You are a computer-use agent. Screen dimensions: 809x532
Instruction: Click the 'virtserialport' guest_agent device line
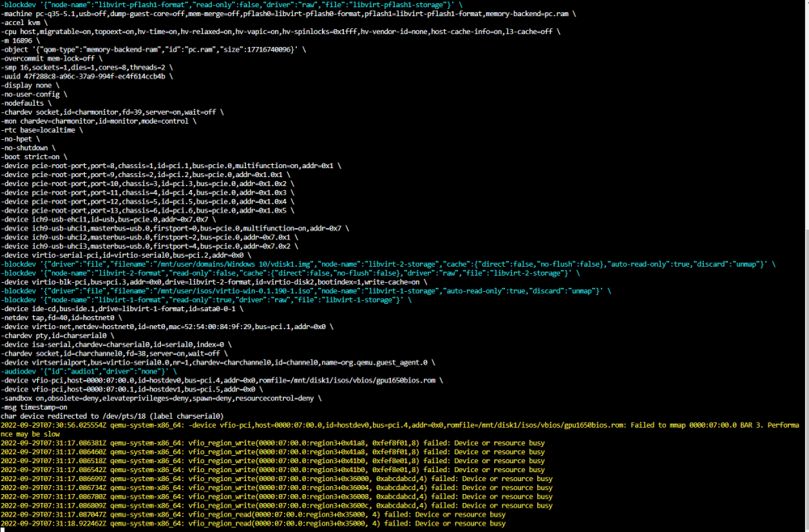coord(218,362)
